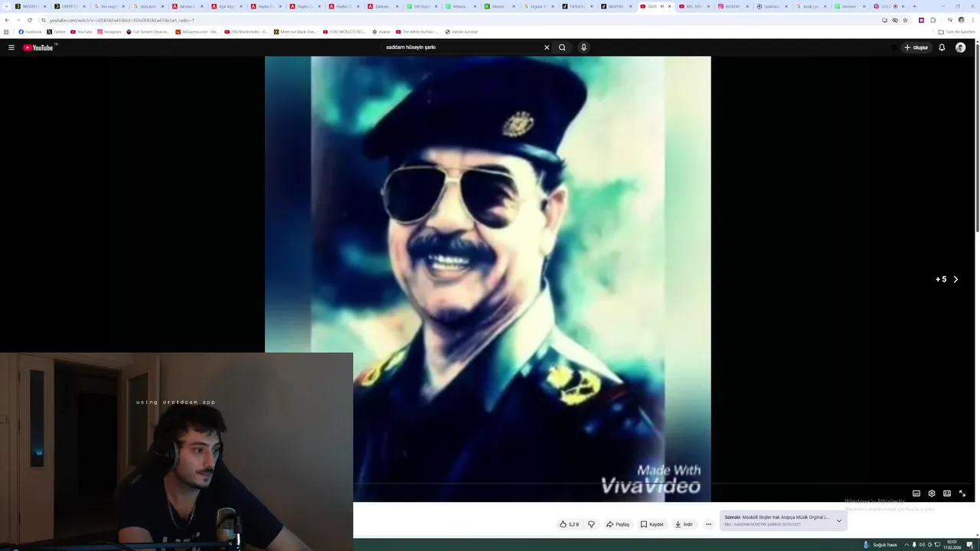The width and height of the screenshot is (980, 551).
Task: Switch to the Galatasa tab
Action: point(772,6)
